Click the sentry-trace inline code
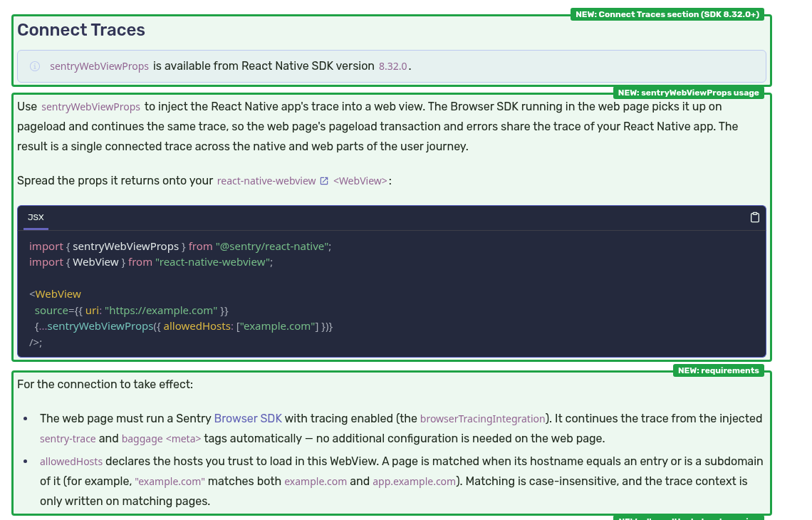812x520 pixels. pos(68,439)
